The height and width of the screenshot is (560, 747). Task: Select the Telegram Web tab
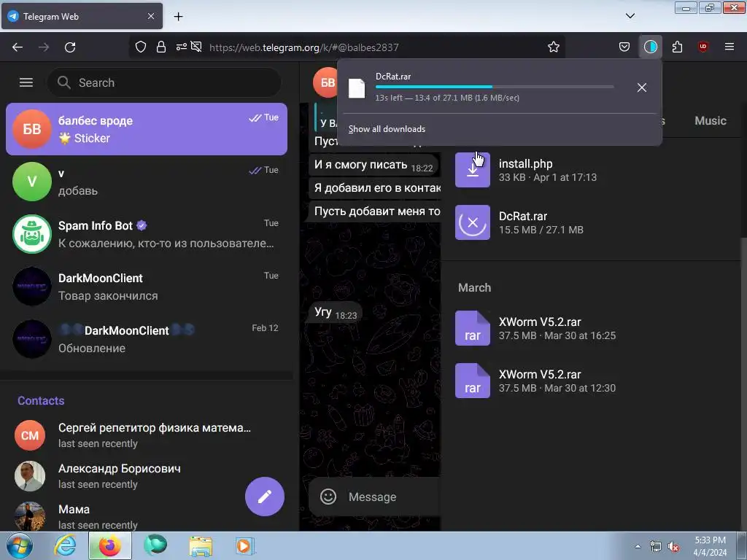(x=82, y=16)
